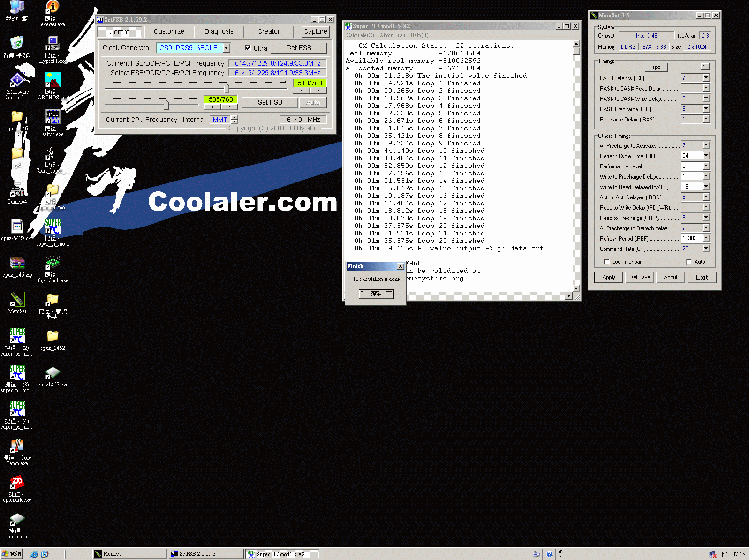Open Performance Level dropdown
This screenshot has height=560, width=749.
pyautogui.click(x=706, y=166)
